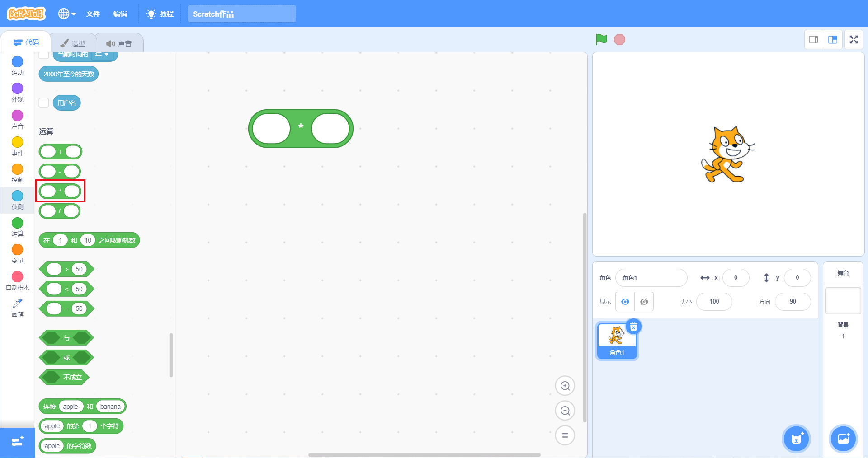Delete the 角色1 sprite with trash icon
Screen dimensions: 868x458
(633, 327)
